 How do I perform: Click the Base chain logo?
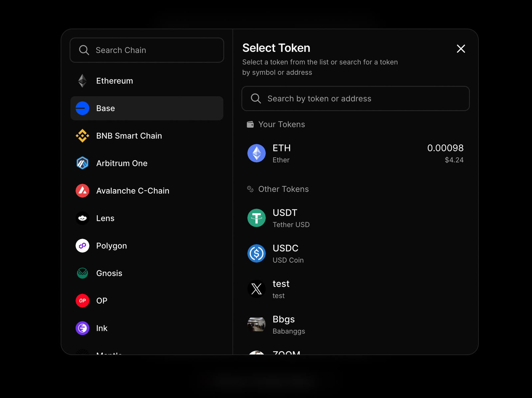click(82, 108)
